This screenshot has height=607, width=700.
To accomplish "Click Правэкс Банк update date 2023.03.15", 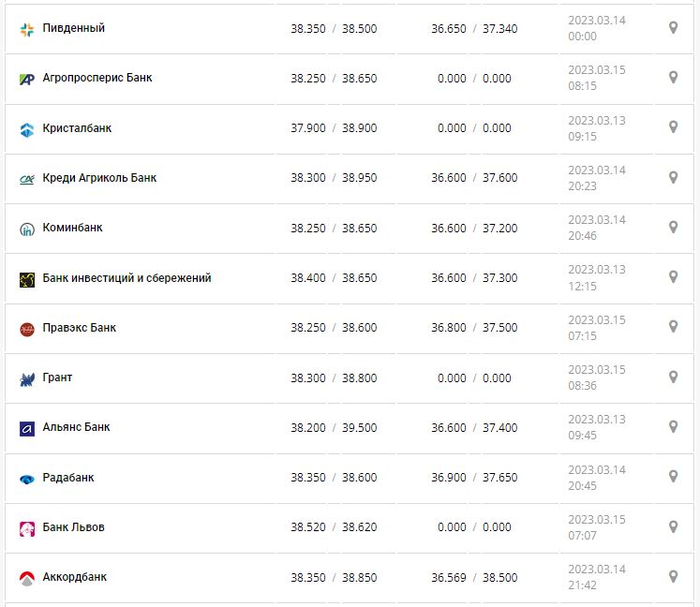I will [596, 319].
